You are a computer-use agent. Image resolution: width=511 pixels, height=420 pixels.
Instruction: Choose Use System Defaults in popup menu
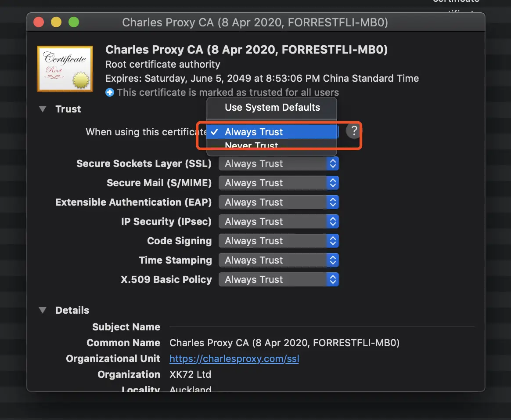tap(271, 107)
